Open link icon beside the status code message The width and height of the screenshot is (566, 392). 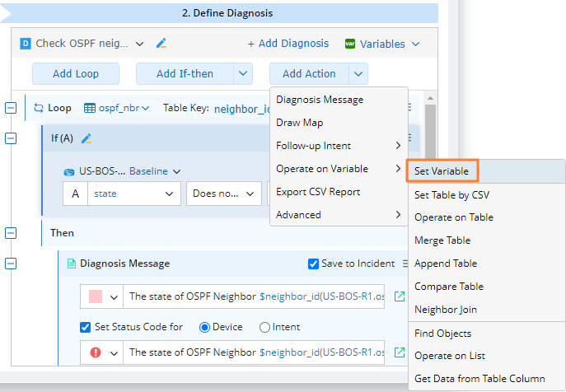400,352
